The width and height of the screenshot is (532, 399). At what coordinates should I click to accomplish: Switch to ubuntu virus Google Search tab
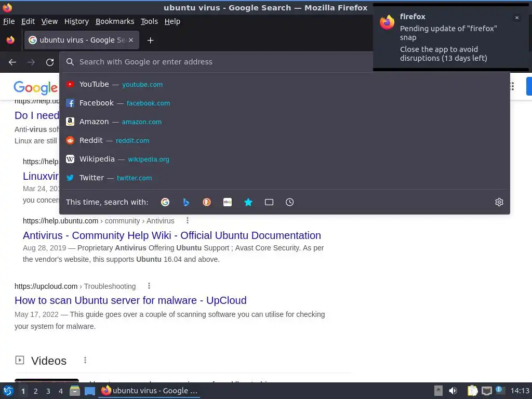pos(82,40)
